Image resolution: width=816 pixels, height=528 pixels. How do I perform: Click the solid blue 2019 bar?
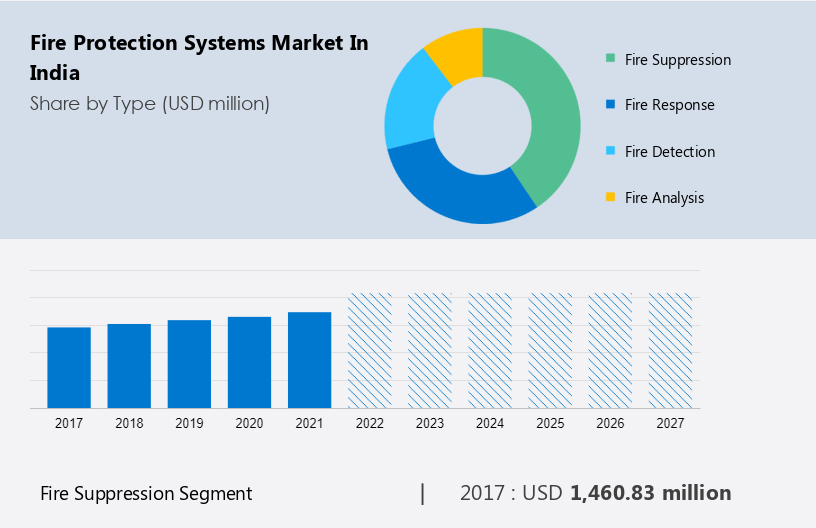[189, 364]
